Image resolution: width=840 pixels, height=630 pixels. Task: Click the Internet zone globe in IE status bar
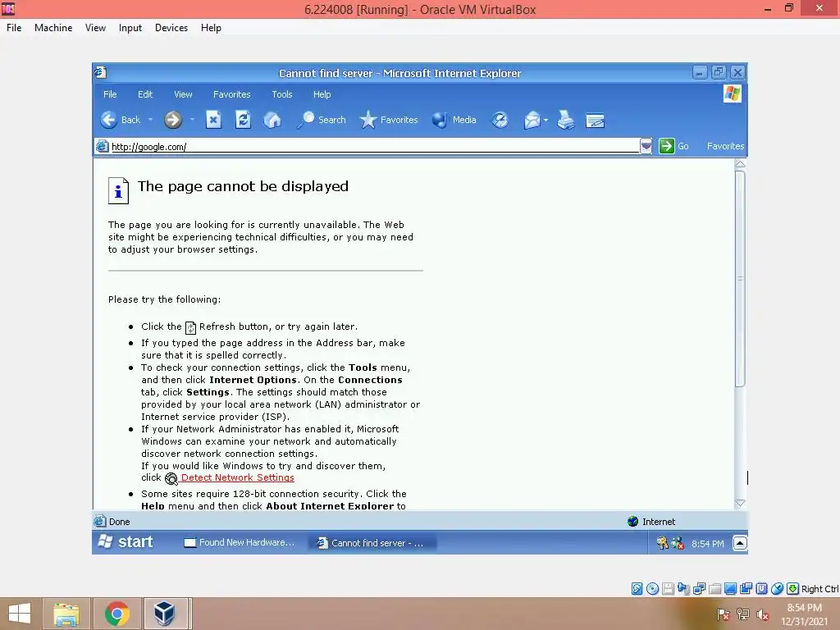coord(632,521)
